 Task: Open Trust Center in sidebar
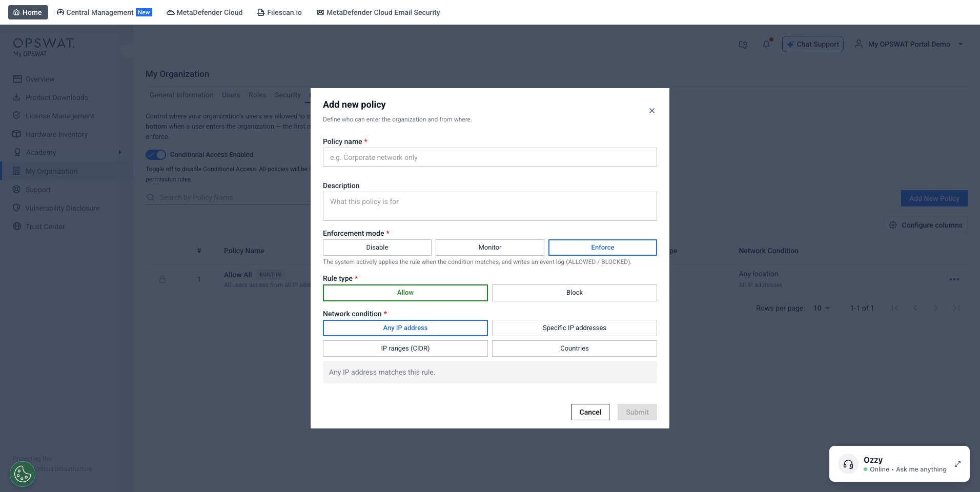click(x=45, y=227)
